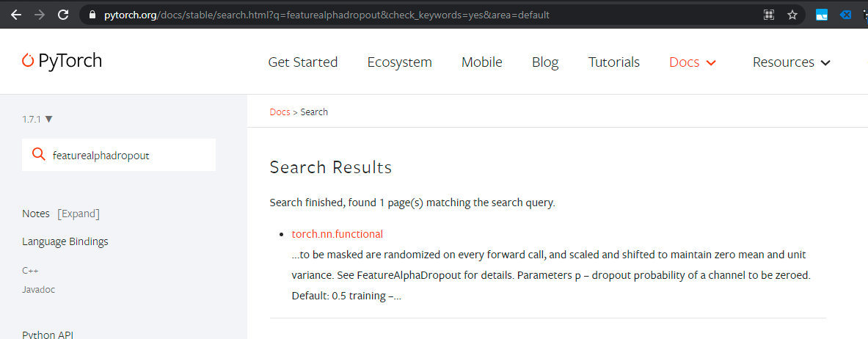The width and height of the screenshot is (868, 339).
Task: Click the Docs breadcrumb link
Action: point(280,112)
